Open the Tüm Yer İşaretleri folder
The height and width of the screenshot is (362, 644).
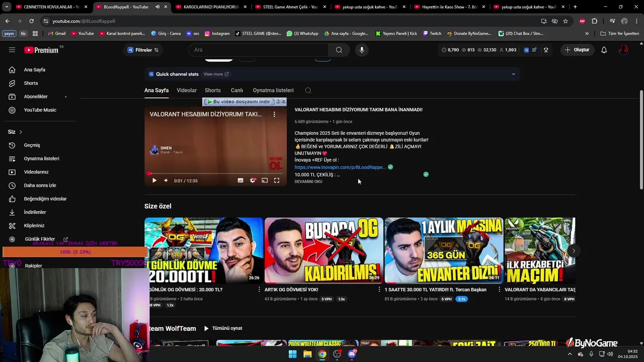click(620, 33)
